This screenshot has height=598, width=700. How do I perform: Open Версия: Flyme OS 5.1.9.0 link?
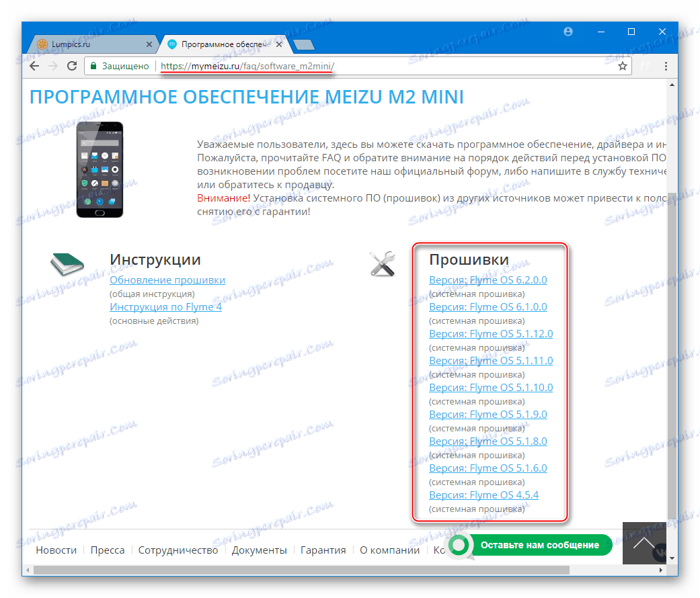488,415
